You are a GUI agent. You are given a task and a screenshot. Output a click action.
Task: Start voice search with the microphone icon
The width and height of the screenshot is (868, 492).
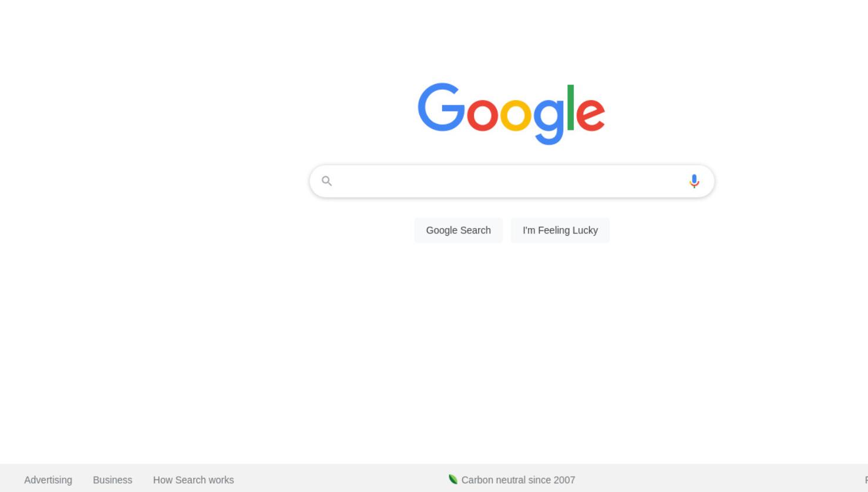[694, 181]
